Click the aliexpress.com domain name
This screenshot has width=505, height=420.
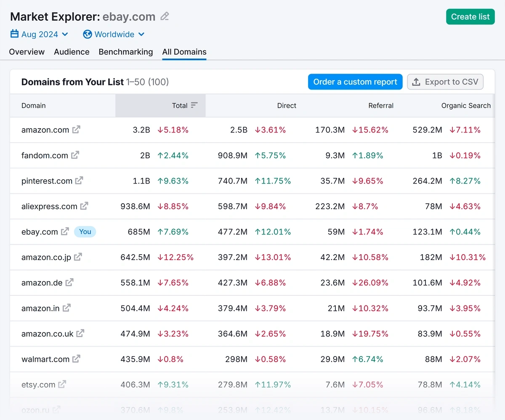[49, 206]
